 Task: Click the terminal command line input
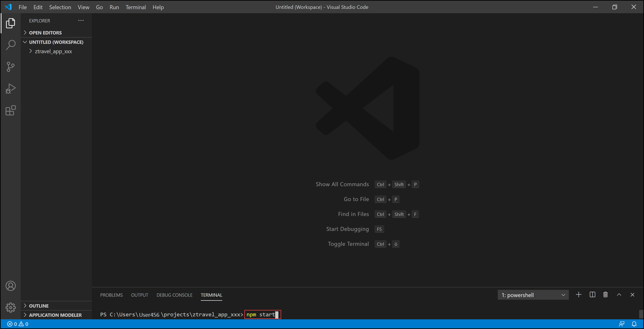[x=263, y=315]
